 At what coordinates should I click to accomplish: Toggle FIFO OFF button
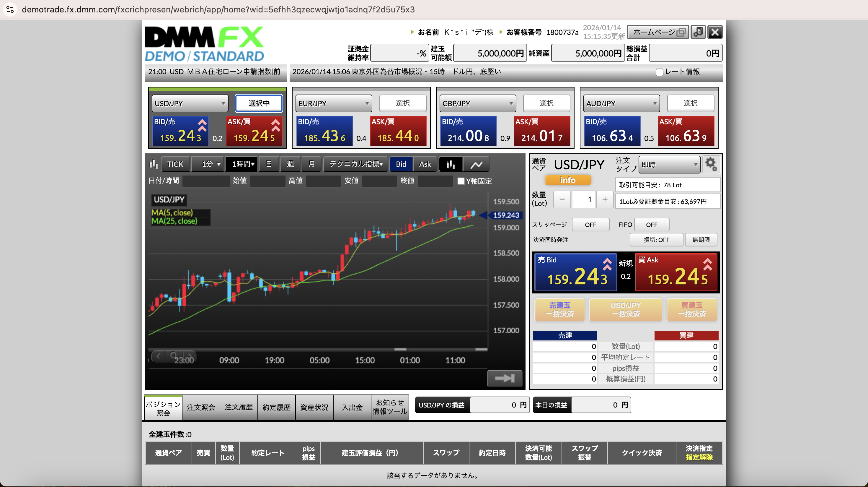651,225
